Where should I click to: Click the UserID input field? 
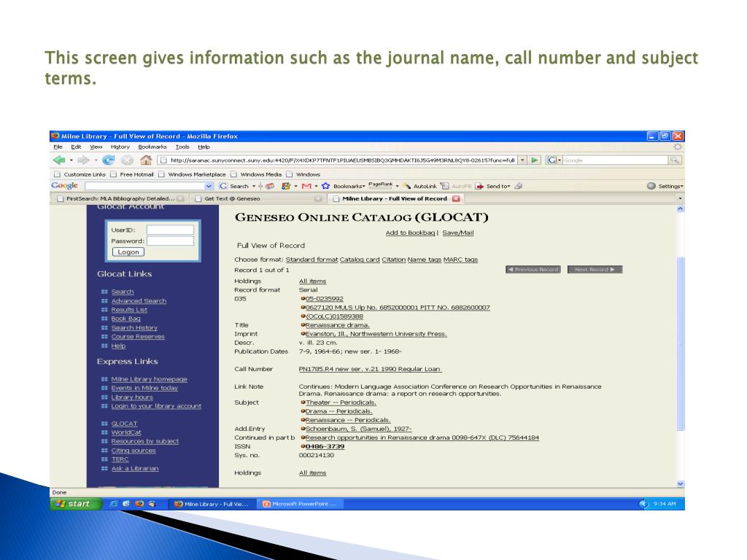[170, 230]
